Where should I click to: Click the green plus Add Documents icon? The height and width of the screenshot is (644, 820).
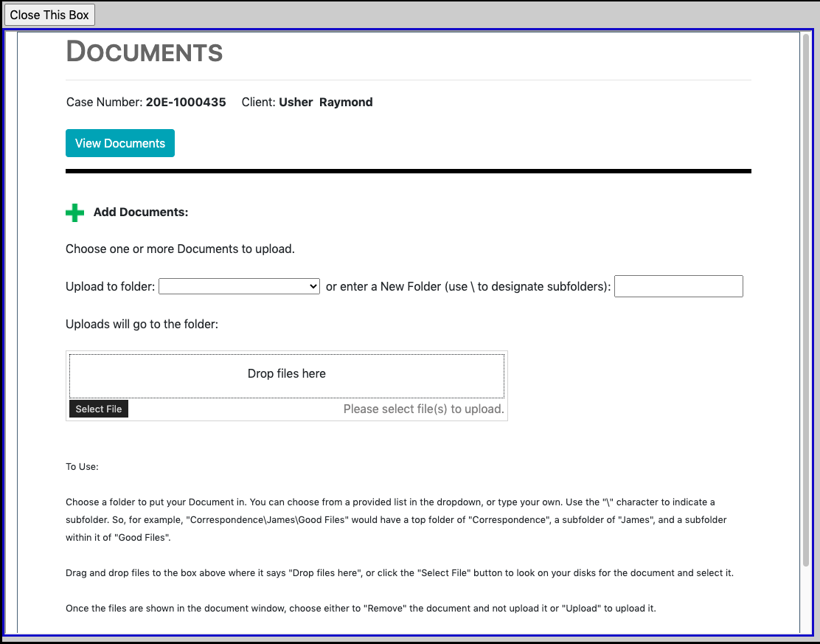[74, 213]
